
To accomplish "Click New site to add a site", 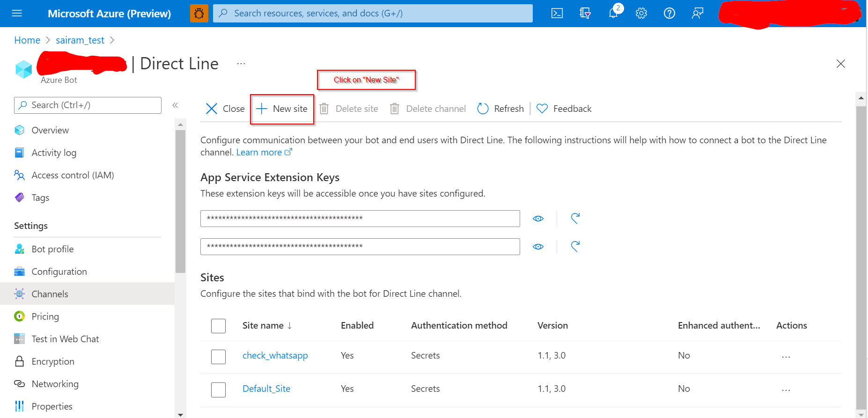I will [x=282, y=109].
